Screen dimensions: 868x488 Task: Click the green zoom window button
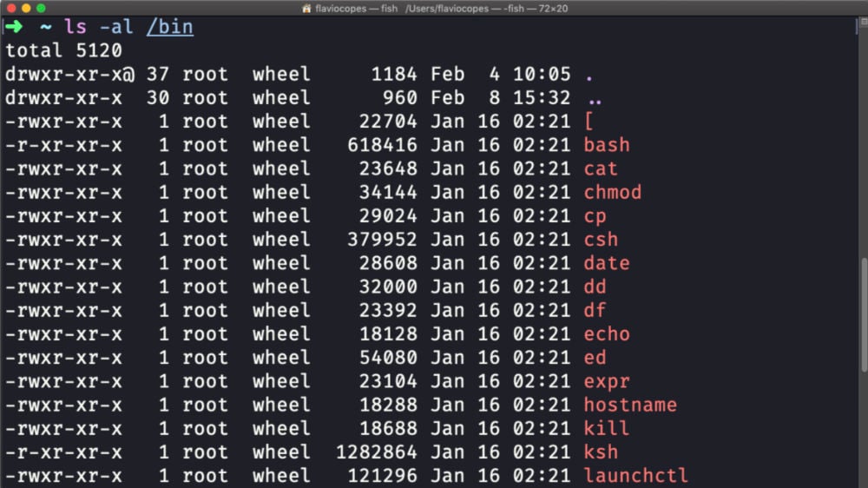(41, 9)
